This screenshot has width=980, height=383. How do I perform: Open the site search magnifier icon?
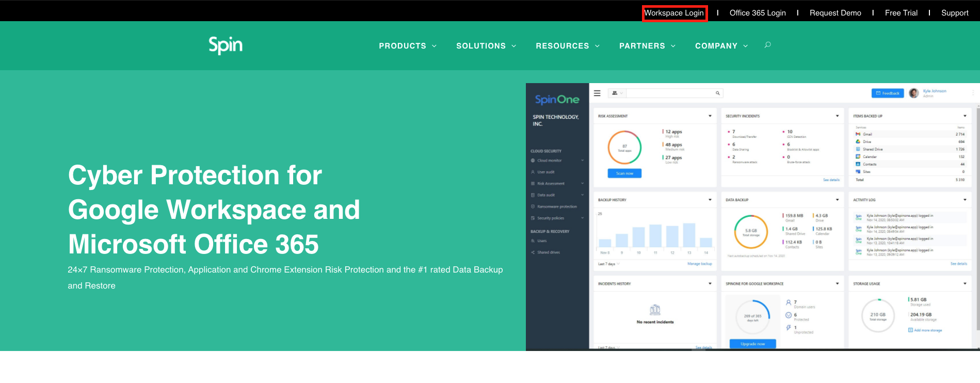click(x=767, y=45)
